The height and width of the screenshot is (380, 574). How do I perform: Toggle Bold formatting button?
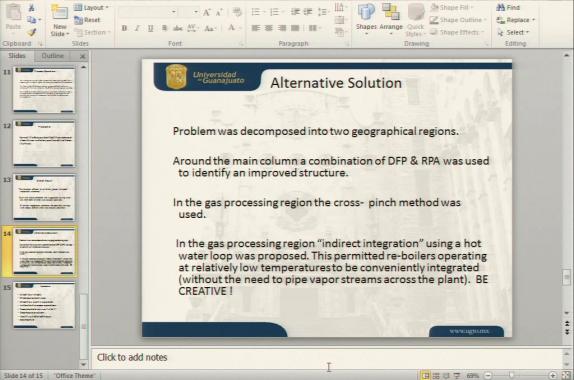coord(124,28)
